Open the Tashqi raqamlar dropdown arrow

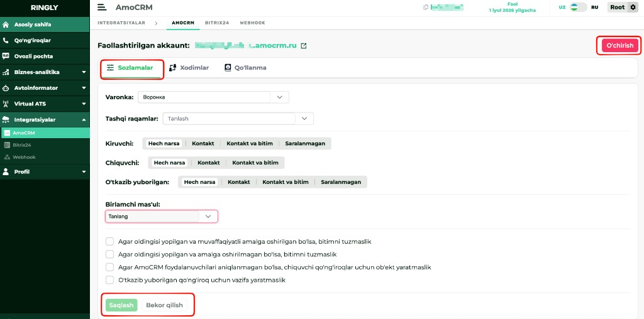coord(304,119)
